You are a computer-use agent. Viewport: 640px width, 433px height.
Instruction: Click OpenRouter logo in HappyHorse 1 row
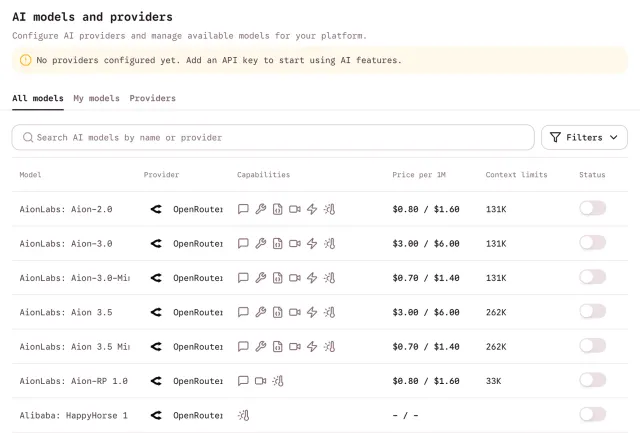point(156,415)
